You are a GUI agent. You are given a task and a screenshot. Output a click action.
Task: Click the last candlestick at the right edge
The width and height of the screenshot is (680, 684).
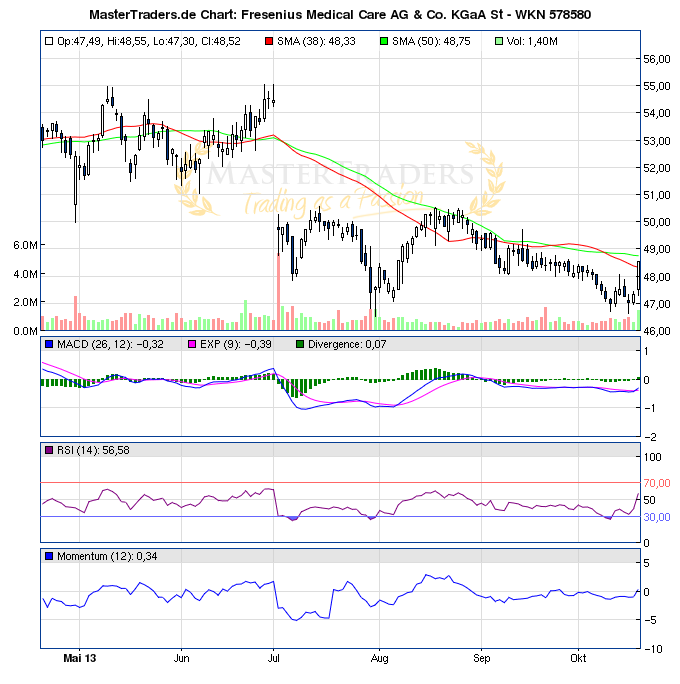[639, 278]
